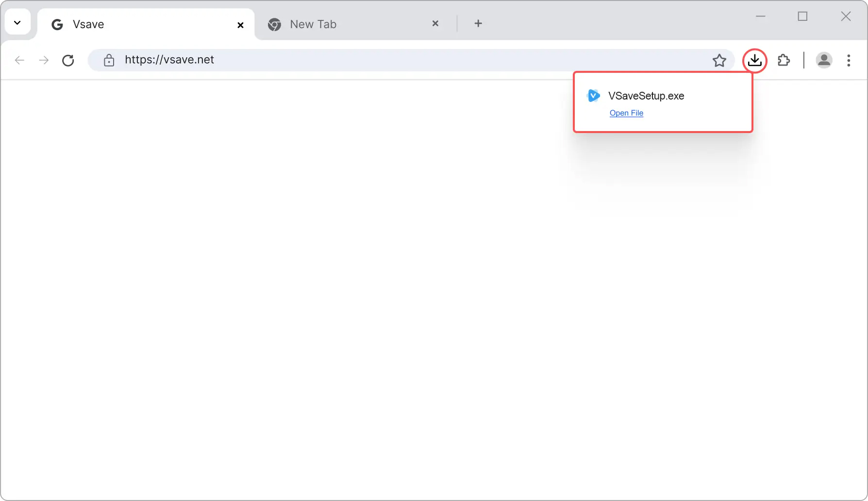Go back to the previous page
The height and width of the screenshot is (501, 868).
coord(20,60)
